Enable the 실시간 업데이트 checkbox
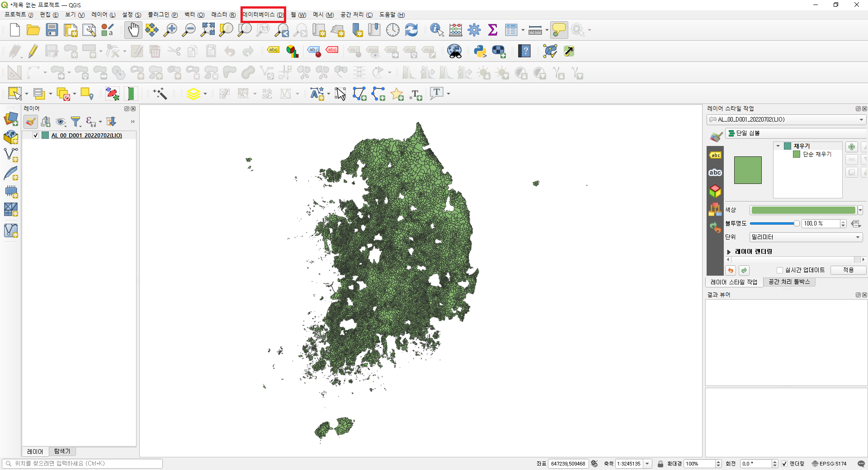 coord(780,270)
